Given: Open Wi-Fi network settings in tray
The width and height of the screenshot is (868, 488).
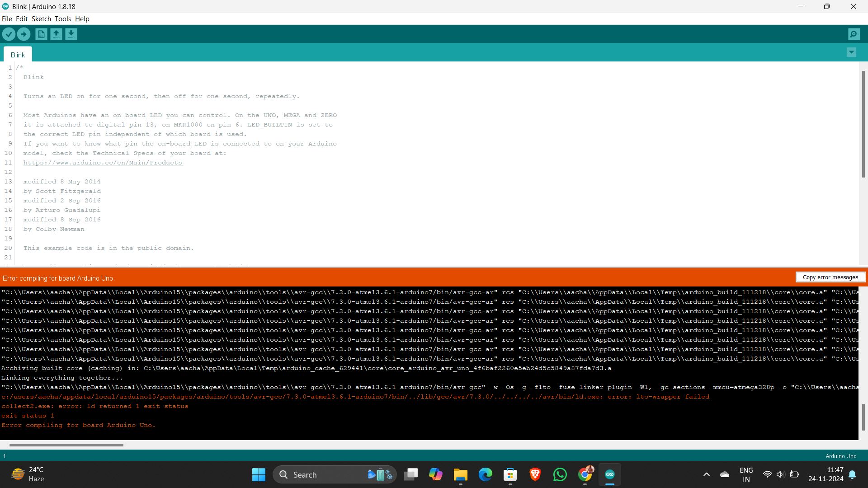Looking at the screenshot, I should (767, 475).
